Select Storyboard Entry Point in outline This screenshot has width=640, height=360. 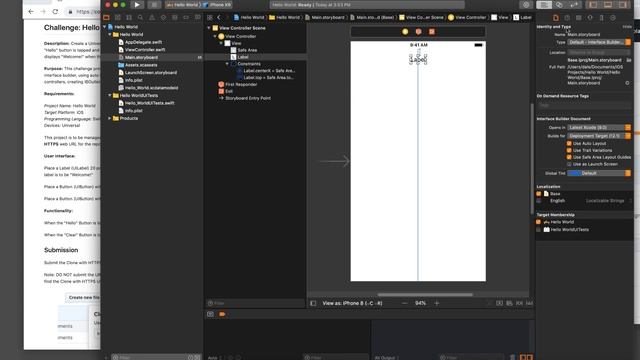point(248,98)
